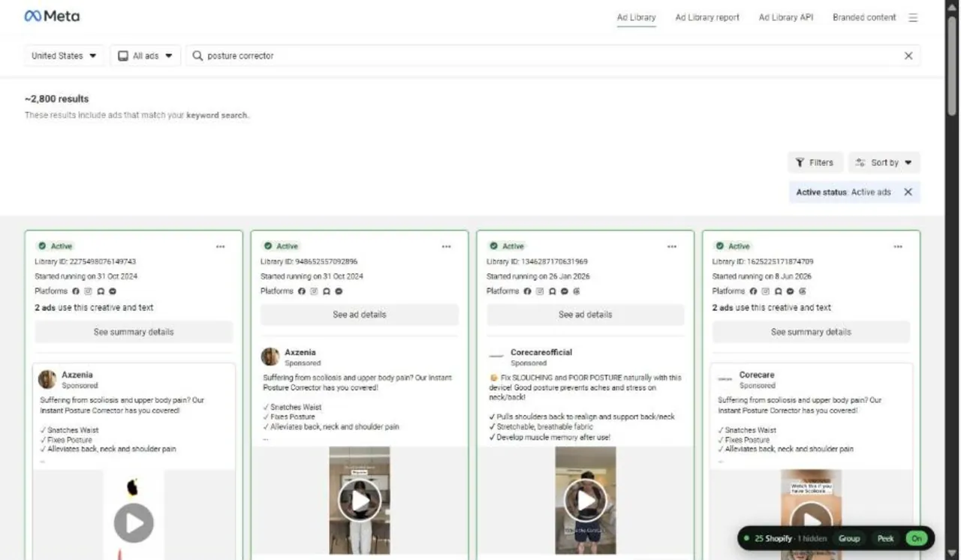
Task: Open Corecareofficial page link
Action: tap(541, 352)
